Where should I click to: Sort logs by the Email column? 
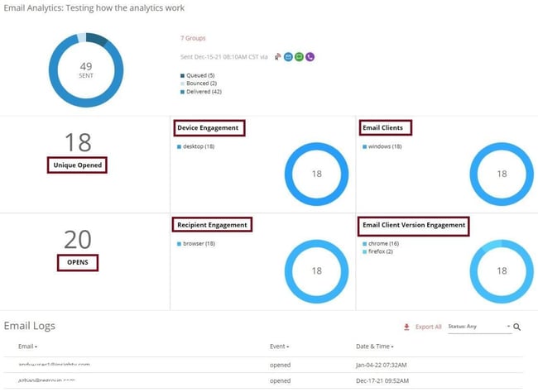pyautogui.click(x=27, y=347)
